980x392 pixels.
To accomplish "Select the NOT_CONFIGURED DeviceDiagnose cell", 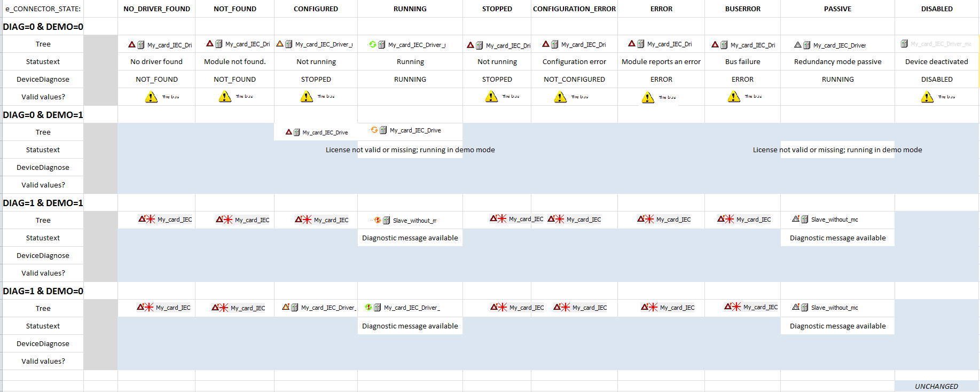I will tap(574, 80).
